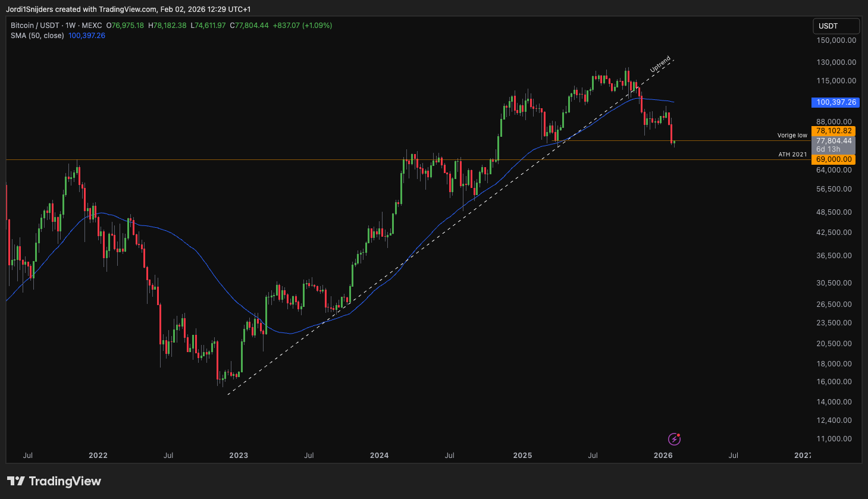Toggle visibility of the Vorige low line
This screenshot has width=868, height=499.
pyautogui.click(x=791, y=136)
